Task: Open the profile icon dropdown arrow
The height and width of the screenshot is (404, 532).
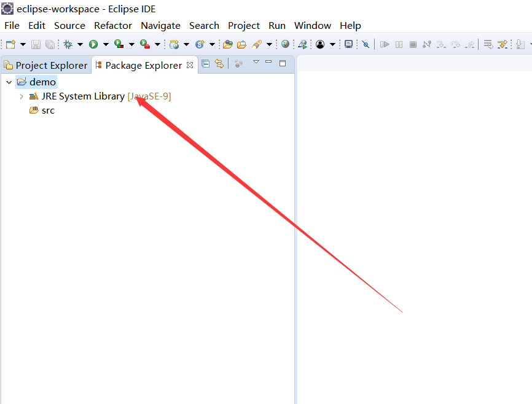Action: pos(333,44)
